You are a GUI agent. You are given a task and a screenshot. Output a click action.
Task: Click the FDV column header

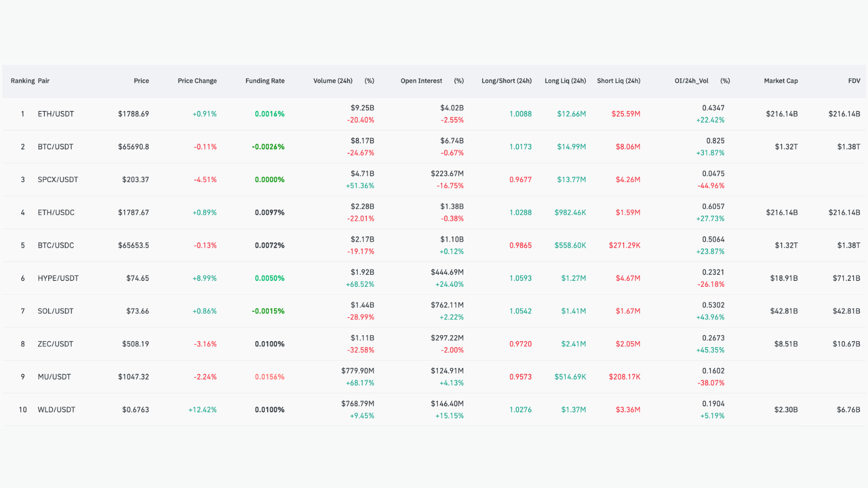(x=854, y=81)
